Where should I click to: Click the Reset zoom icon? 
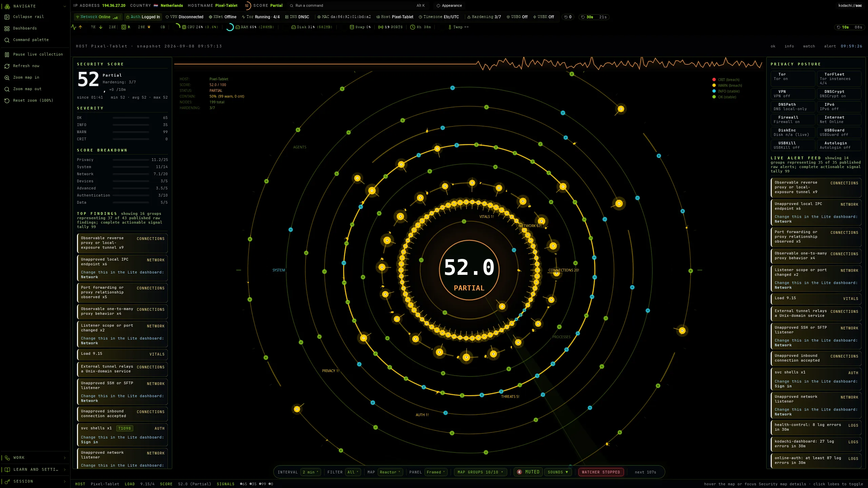click(7, 101)
